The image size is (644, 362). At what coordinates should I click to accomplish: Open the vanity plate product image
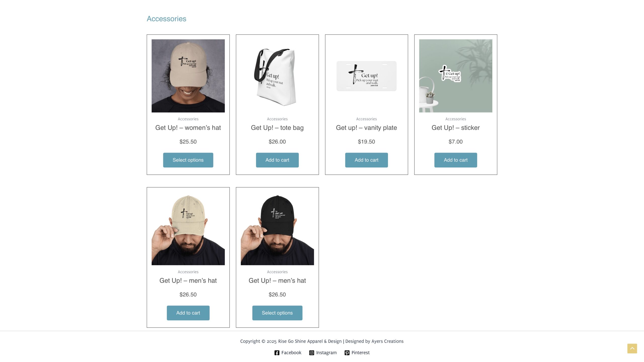click(366, 76)
